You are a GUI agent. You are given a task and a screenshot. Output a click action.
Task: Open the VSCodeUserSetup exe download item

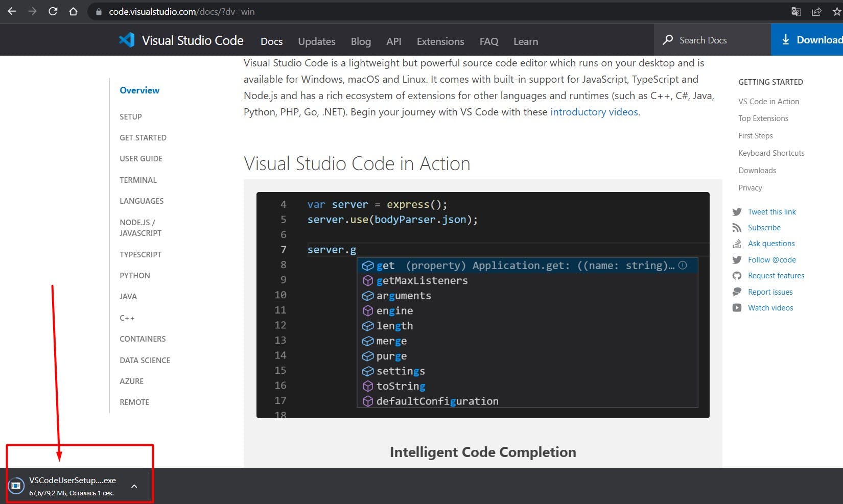(x=73, y=486)
